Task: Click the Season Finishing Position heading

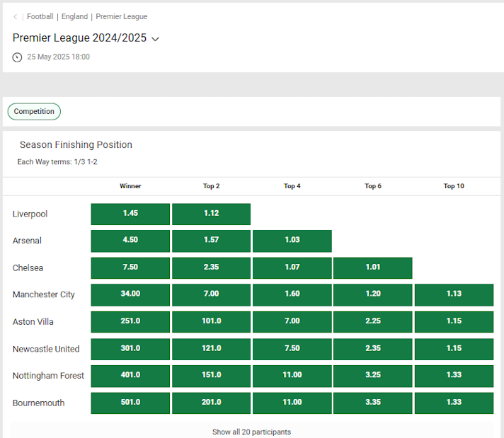Action: tap(76, 145)
